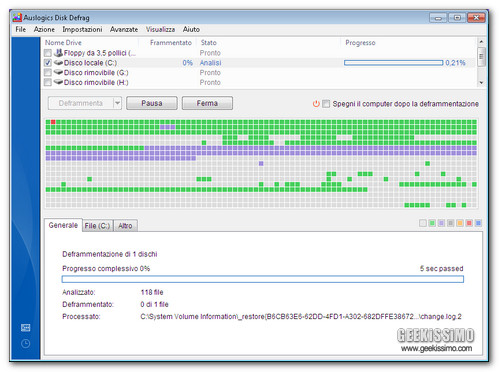Click 'Deframmentazione di 1 dischi' text
Screen dimensions: 499x372
point(110,254)
